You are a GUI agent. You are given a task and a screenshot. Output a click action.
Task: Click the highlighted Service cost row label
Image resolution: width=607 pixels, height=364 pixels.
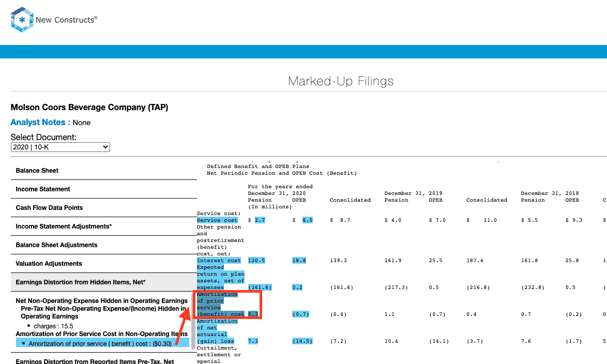(x=217, y=220)
